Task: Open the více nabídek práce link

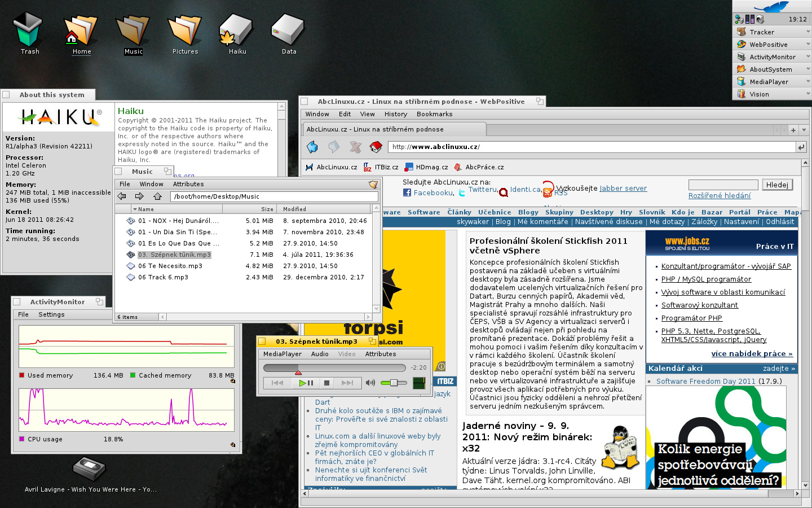Action: (x=752, y=354)
